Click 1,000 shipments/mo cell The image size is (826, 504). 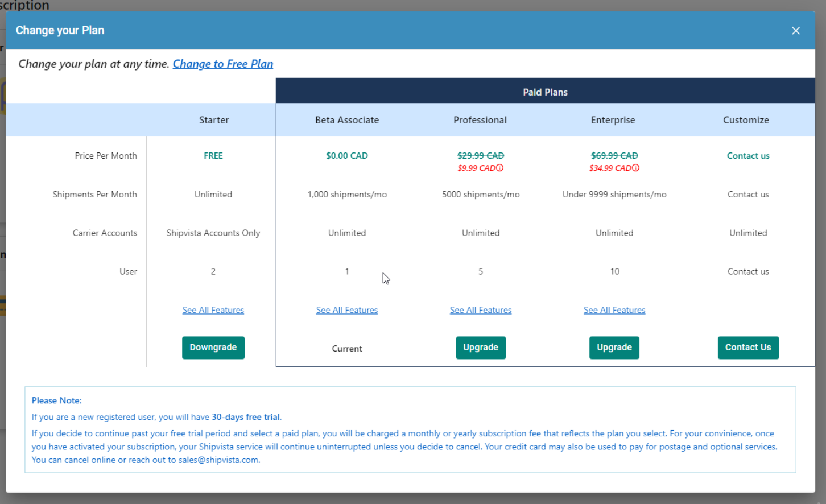point(347,195)
